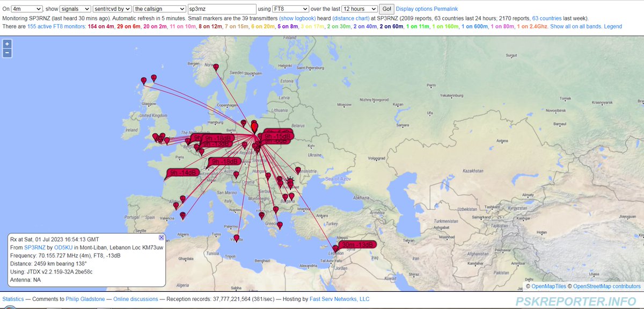Open the 'Online discussions' link
The height and width of the screenshot is (309, 644).
[x=135, y=299]
